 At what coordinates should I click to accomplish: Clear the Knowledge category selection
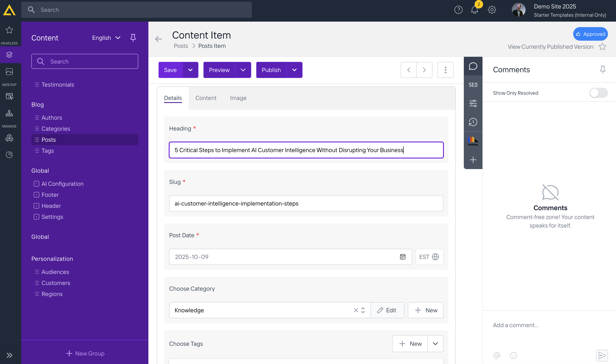click(356, 310)
